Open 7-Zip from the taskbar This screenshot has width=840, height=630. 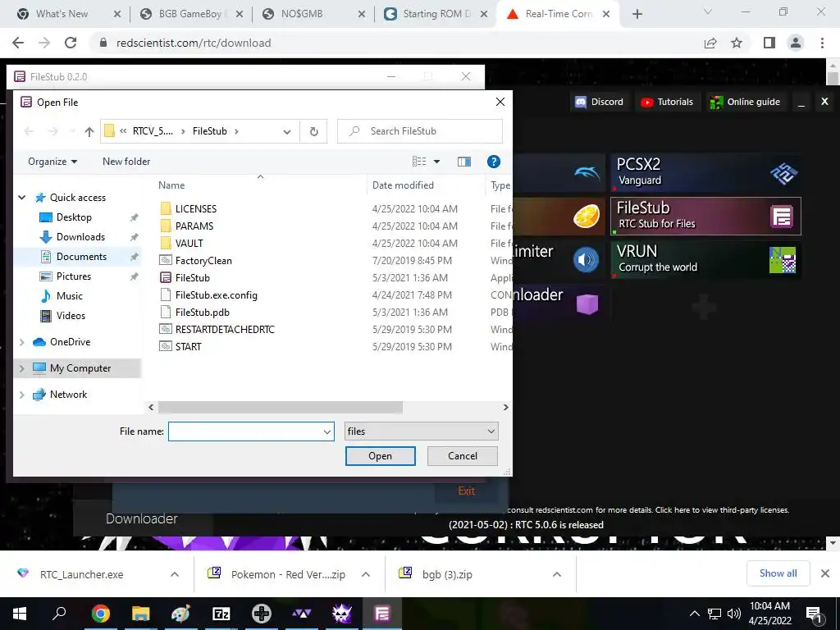[221, 614]
